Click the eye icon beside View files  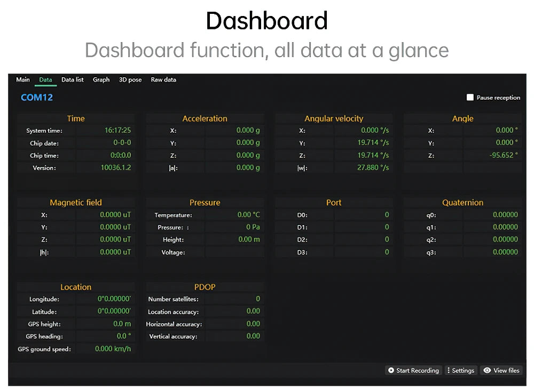click(x=488, y=370)
